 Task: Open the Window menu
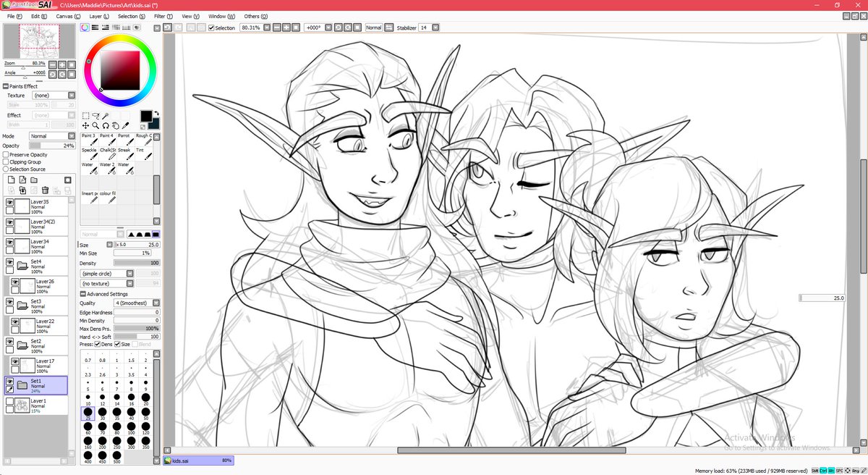tap(221, 16)
